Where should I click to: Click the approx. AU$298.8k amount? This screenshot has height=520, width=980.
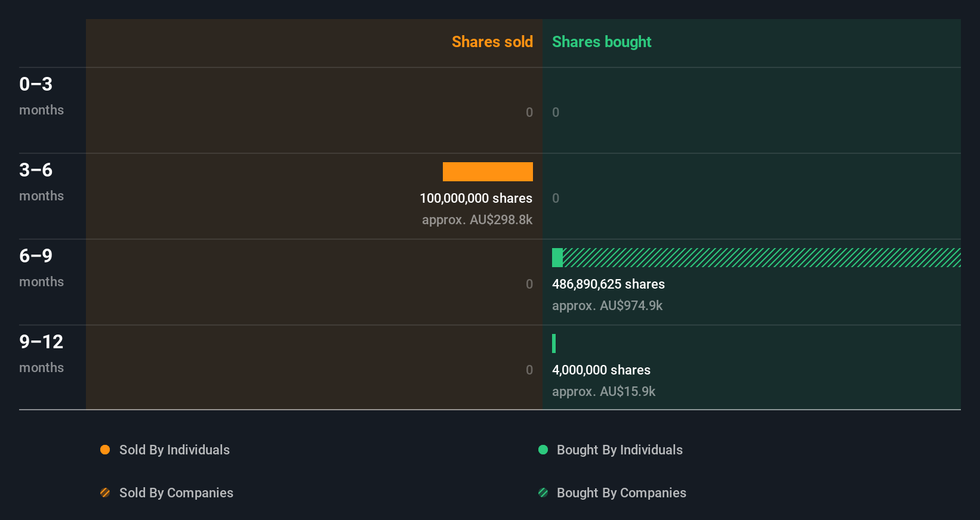click(x=477, y=219)
